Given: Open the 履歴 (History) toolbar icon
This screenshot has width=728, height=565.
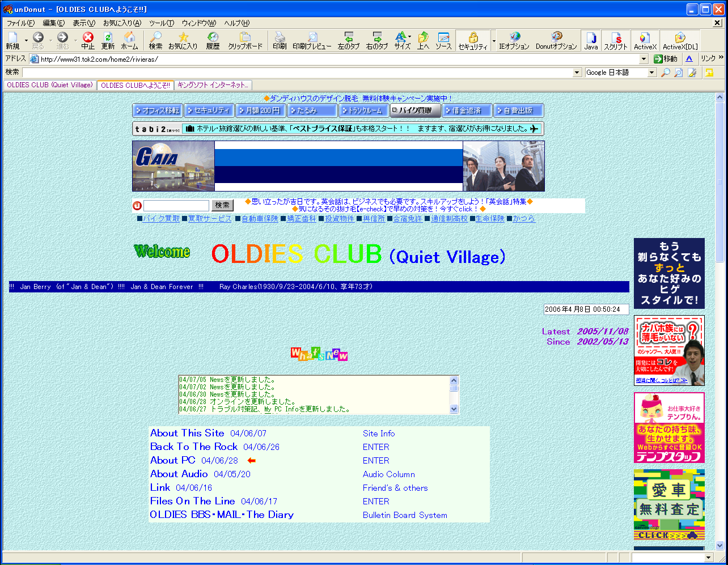Looking at the screenshot, I should (x=213, y=40).
